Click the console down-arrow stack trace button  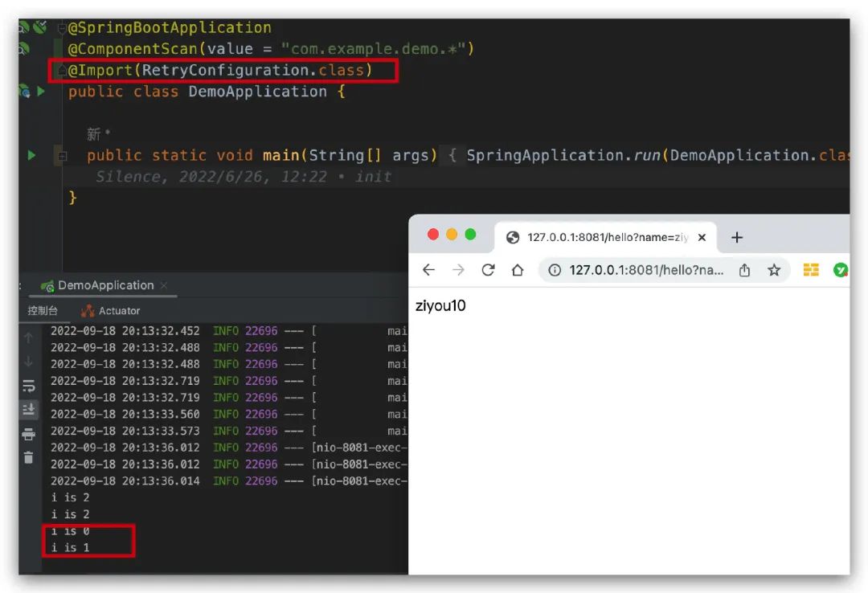click(29, 361)
